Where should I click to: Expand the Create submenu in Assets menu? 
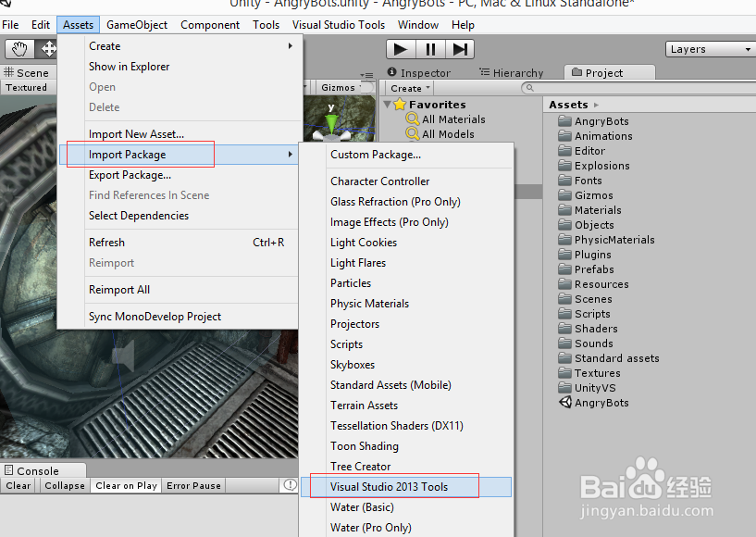coord(180,46)
